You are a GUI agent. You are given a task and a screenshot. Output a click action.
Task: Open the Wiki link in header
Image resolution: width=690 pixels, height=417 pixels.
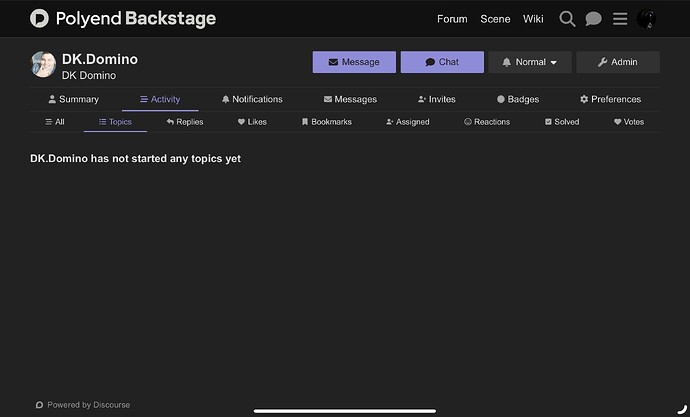point(533,19)
